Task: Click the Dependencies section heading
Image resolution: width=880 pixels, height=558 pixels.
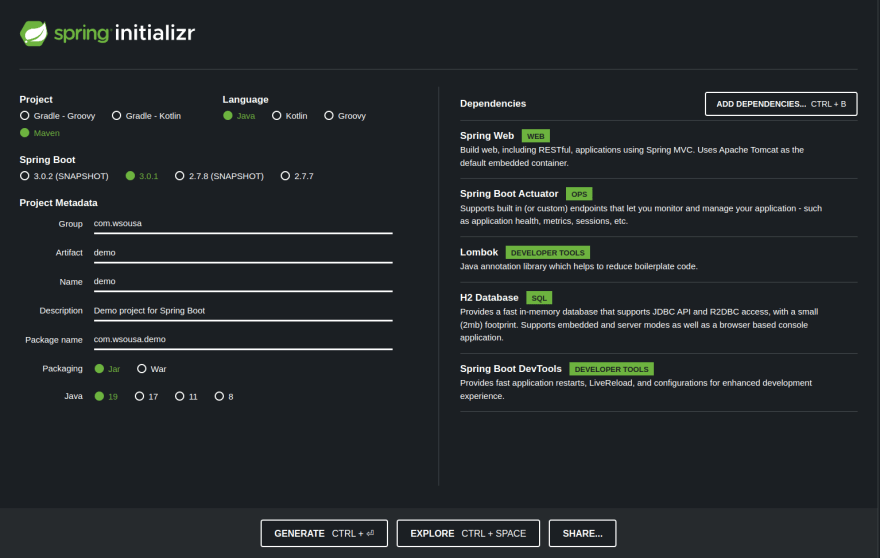Action: [x=493, y=104]
